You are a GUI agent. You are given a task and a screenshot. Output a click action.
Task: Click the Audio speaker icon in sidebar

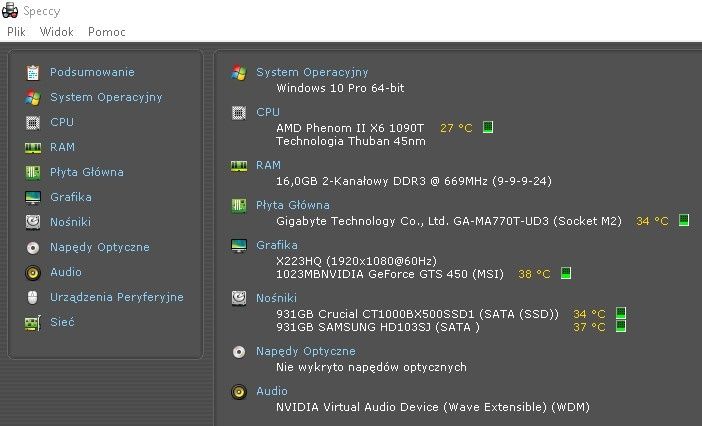coord(33,272)
